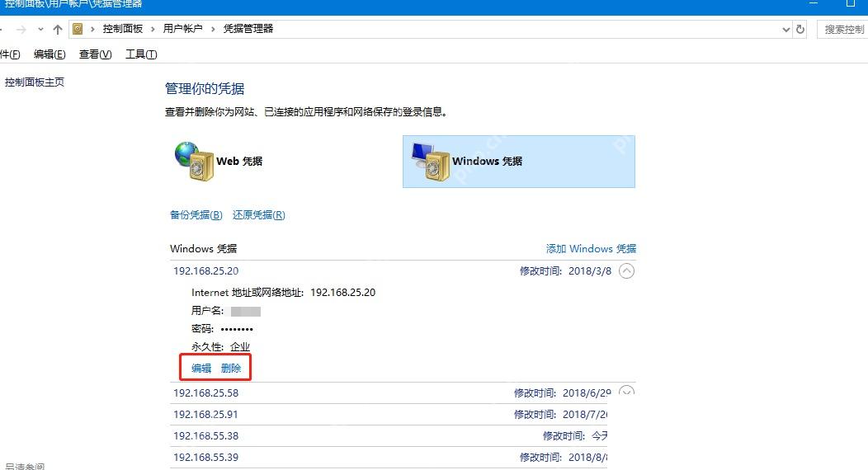Click 编辑 for the 192.168.25.20 credential
Screen dimensions: 868x470
click(x=201, y=369)
